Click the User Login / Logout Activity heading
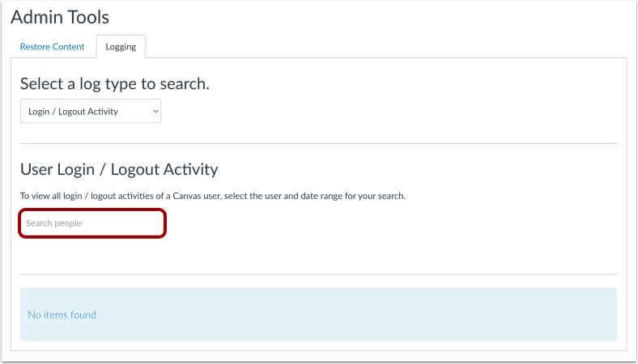638x364 pixels. (119, 169)
